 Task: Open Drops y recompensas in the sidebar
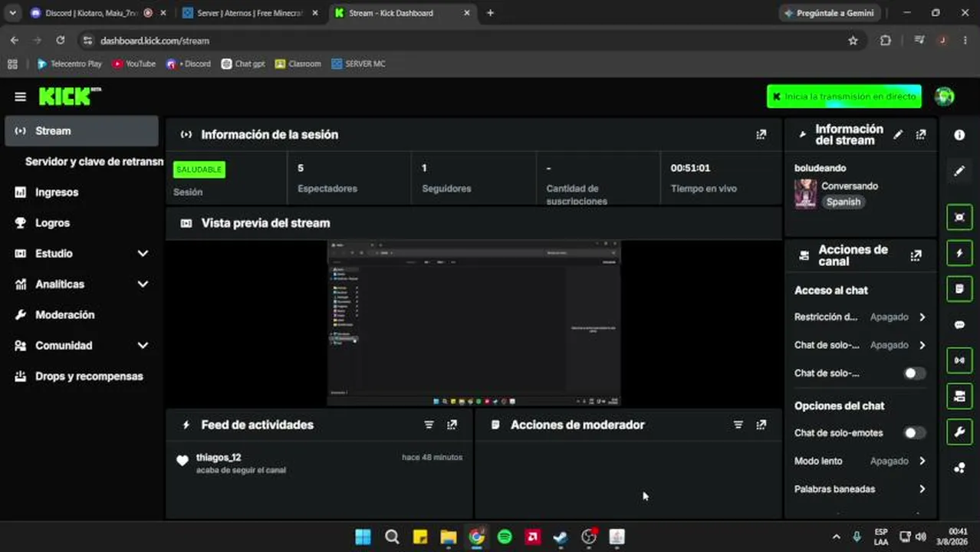click(81, 376)
